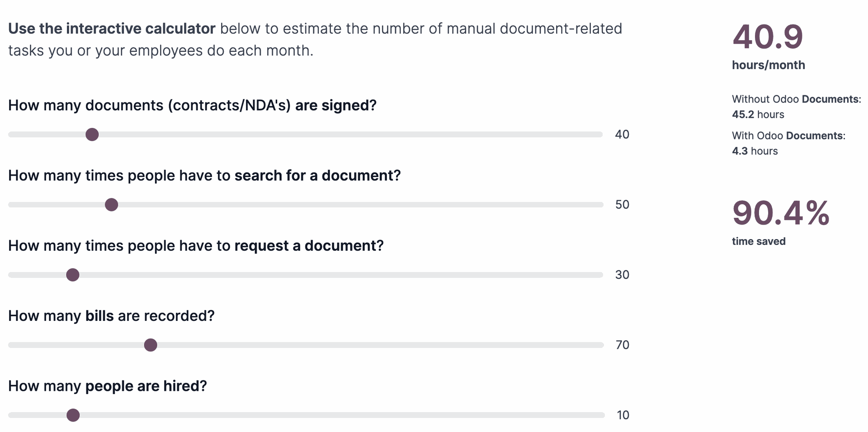Viewport: 868px width, 432px height.
Task: Click the 'search for a document' question label
Action: (x=204, y=175)
